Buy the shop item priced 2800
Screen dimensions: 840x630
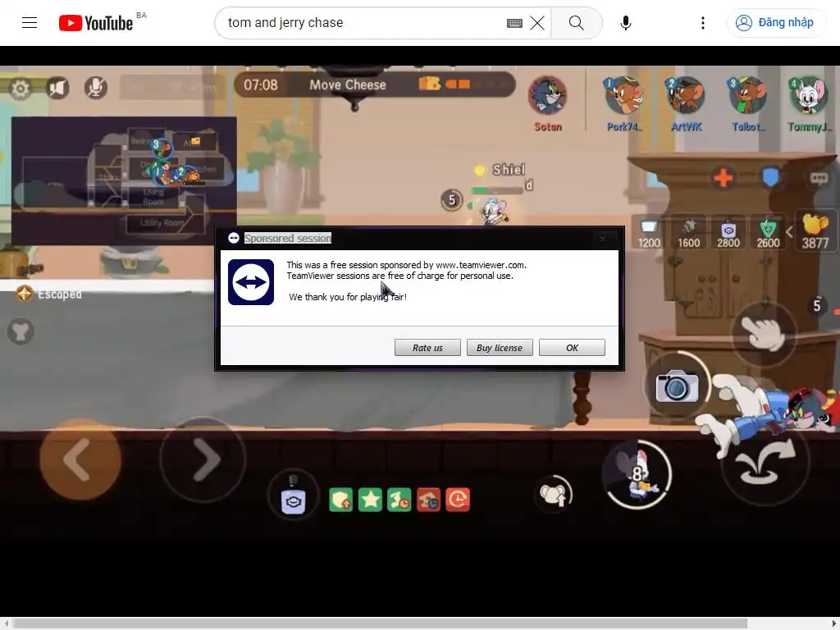(728, 233)
